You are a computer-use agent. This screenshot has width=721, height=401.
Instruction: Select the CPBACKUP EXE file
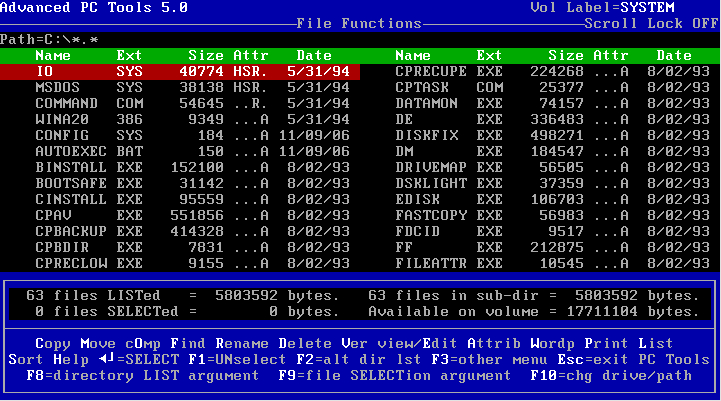click(193, 231)
